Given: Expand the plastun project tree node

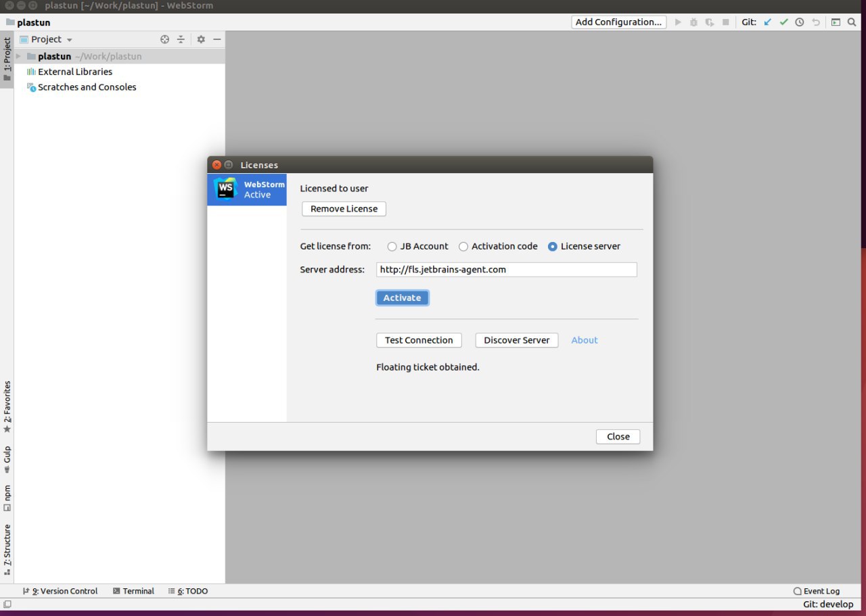Looking at the screenshot, I should click(18, 56).
